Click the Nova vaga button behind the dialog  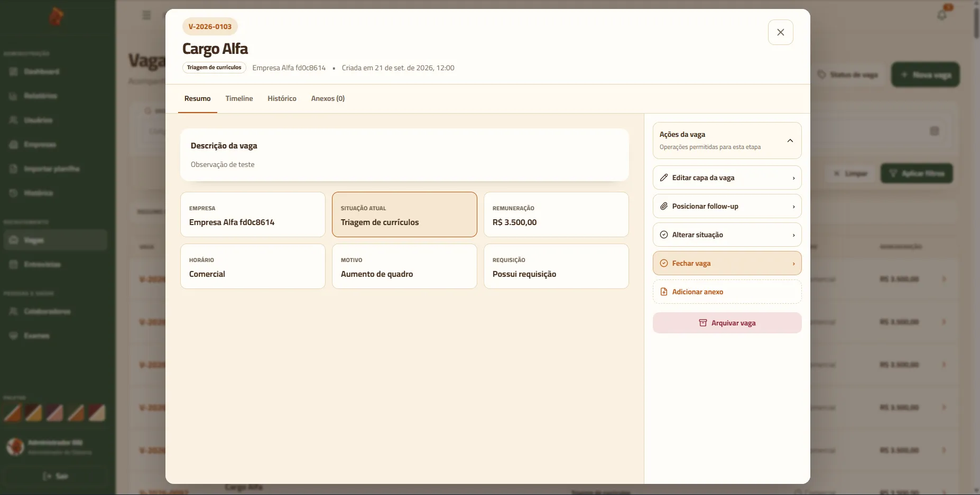[926, 74]
